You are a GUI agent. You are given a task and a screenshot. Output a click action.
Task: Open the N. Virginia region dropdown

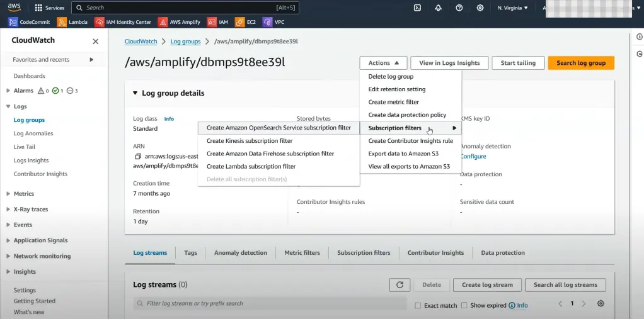pos(513,8)
